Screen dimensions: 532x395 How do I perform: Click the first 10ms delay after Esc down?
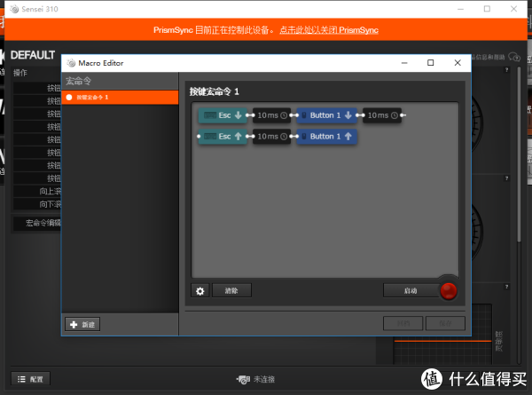tap(272, 115)
